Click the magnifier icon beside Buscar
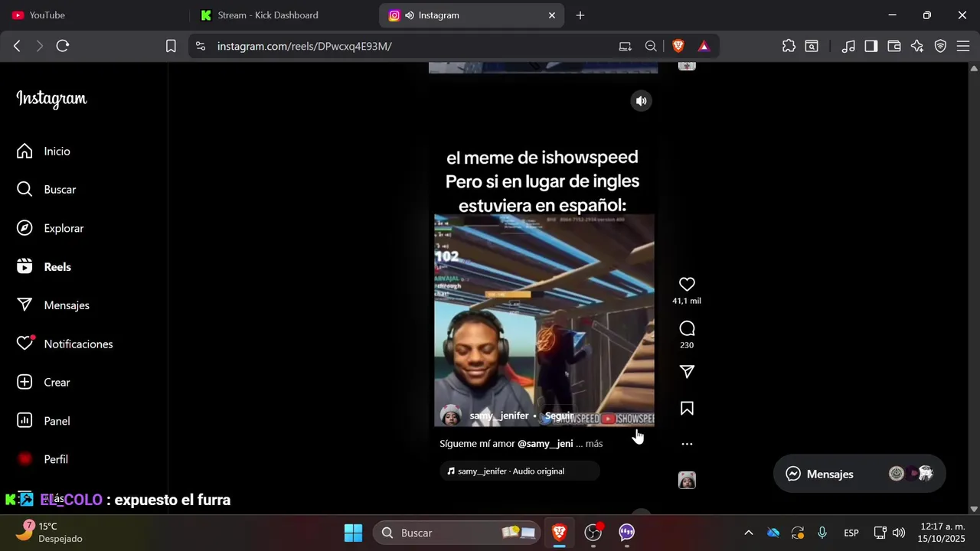 [x=24, y=189]
